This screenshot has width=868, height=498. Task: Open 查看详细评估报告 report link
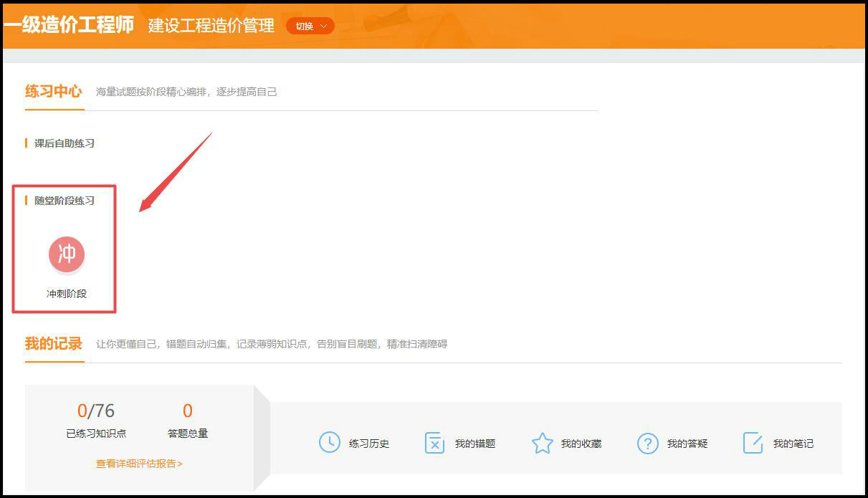pos(140,464)
